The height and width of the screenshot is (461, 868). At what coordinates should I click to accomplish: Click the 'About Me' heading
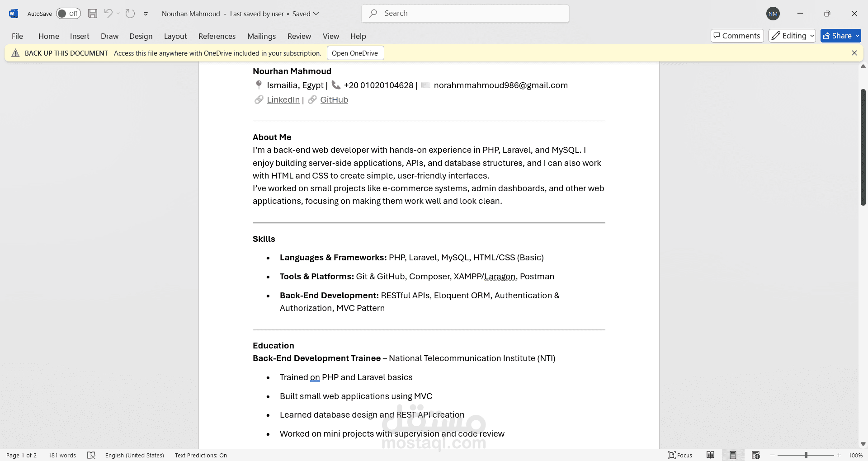pos(272,137)
